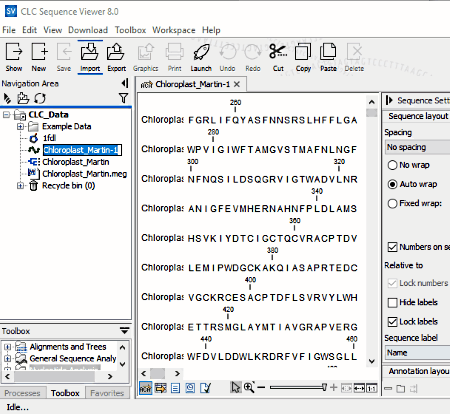Refresh the Navigation Area tree
The image size is (450, 414).
pyautogui.click(x=40, y=98)
